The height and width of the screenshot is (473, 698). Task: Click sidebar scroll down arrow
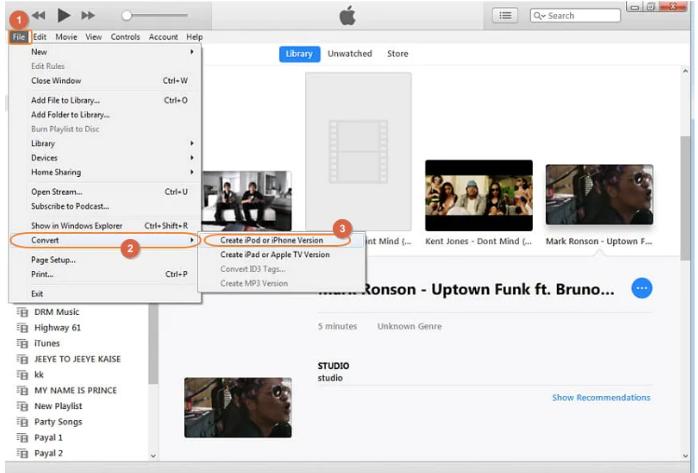click(153, 455)
